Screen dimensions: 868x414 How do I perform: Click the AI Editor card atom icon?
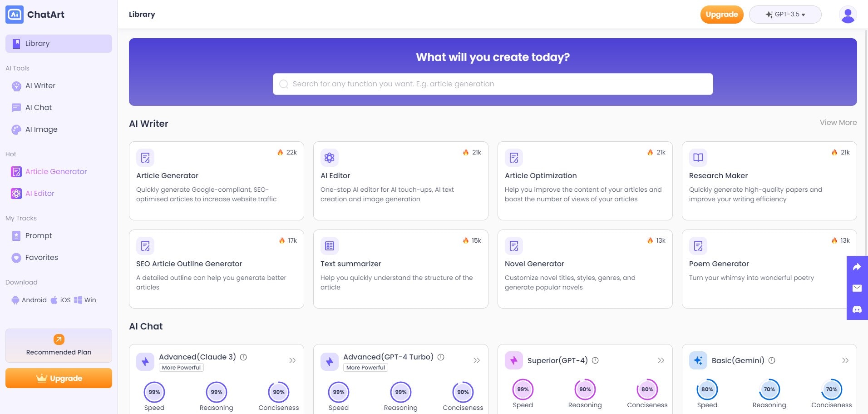coord(330,158)
